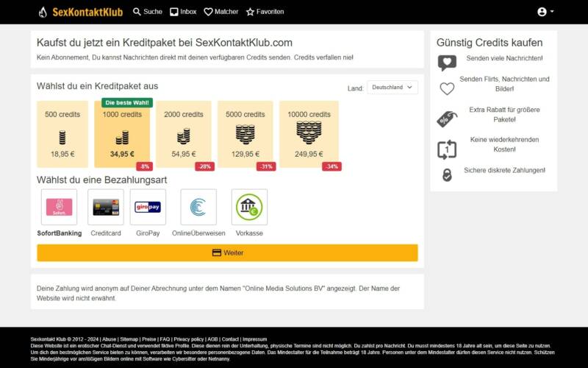This screenshot has height=368, width=588.
Task: Open the Sitemap footer link
Action: (129, 339)
